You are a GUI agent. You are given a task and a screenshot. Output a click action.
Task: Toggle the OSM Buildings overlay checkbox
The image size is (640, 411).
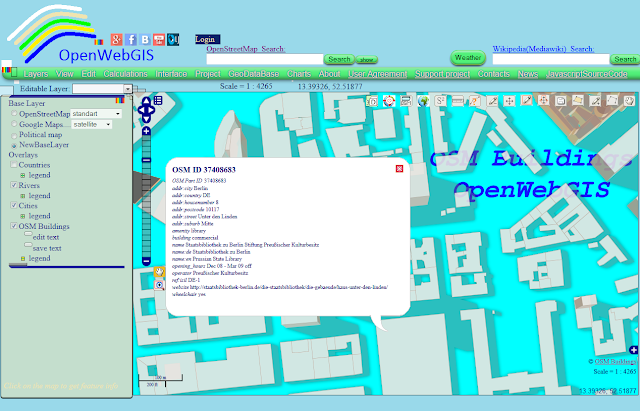13,226
